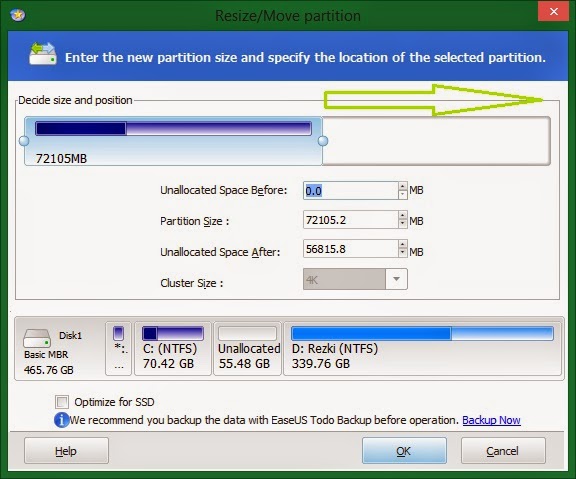Open the Backup Now link
This screenshot has height=479, width=576.
pos(491,420)
